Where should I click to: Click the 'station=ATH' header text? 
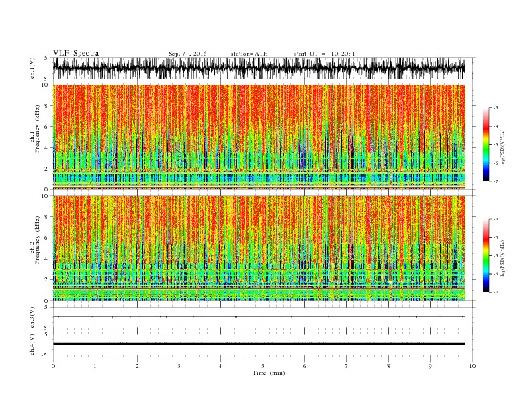(x=249, y=54)
